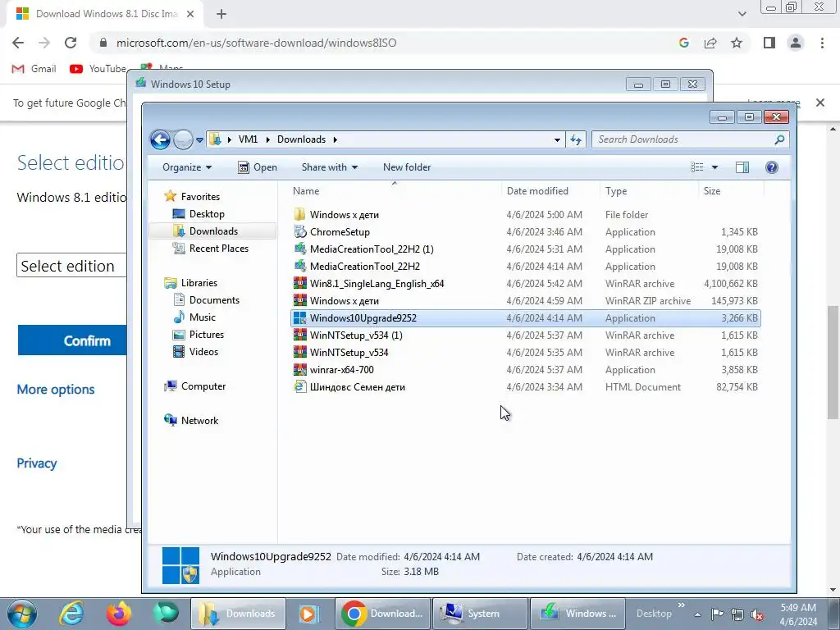Select Windows x дети ZIP archive icon

[x=300, y=300]
